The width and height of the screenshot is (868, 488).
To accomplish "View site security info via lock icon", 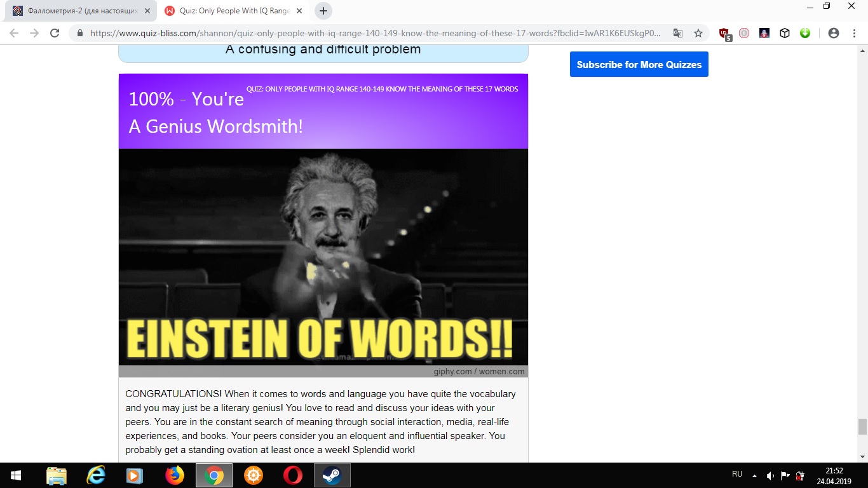I will tap(80, 33).
